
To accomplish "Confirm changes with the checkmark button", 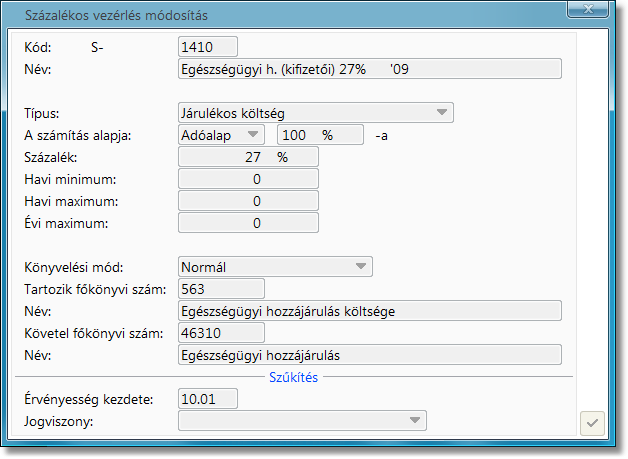I will 592,423.
